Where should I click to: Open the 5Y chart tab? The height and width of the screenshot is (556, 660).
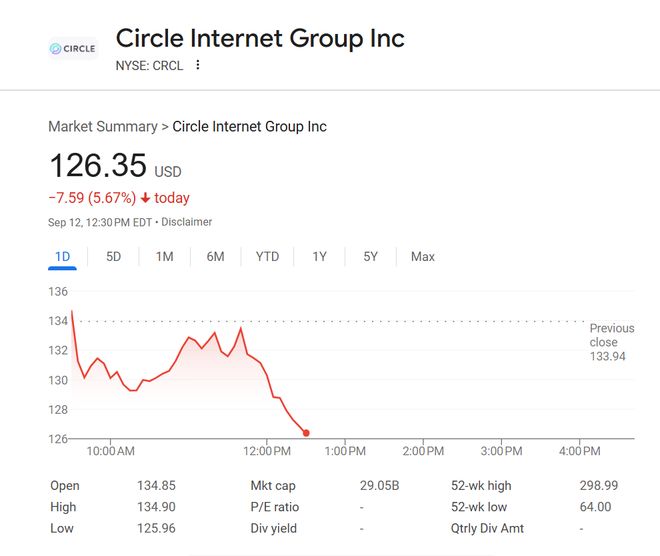(370, 257)
